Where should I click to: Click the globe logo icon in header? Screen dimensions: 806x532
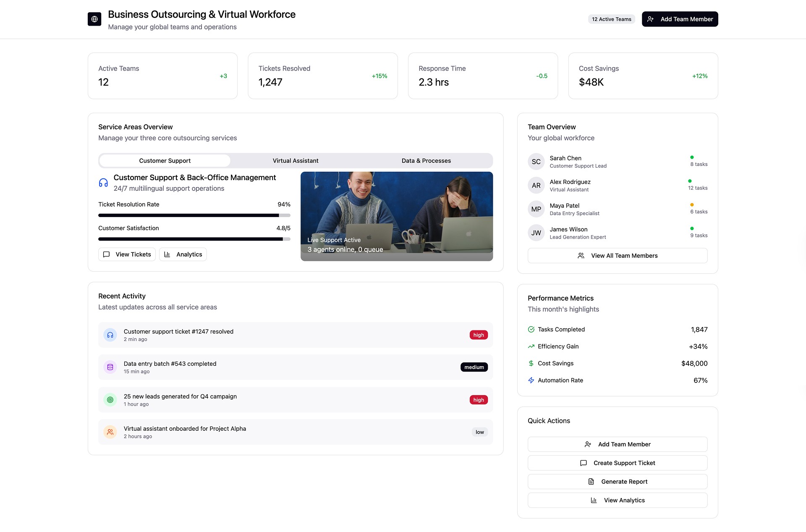94,19
